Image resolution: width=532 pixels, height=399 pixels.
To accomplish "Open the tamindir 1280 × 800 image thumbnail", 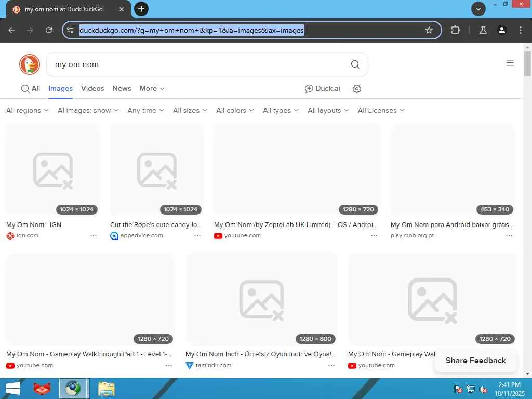I will click(262, 300).
